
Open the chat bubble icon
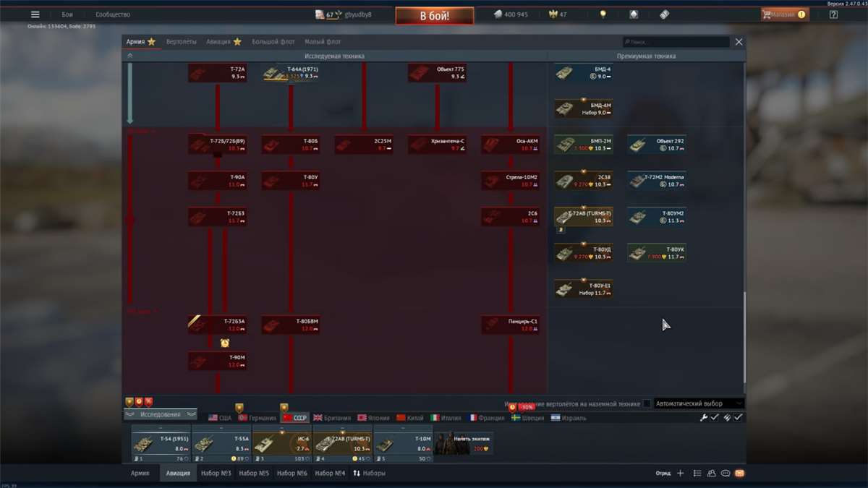pos(726,474)
